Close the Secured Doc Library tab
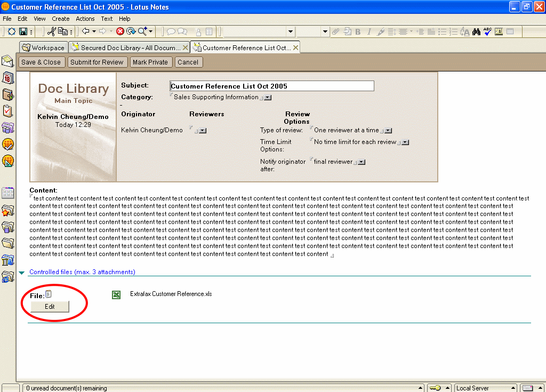 pyautogui.click(x=185, y=47)
